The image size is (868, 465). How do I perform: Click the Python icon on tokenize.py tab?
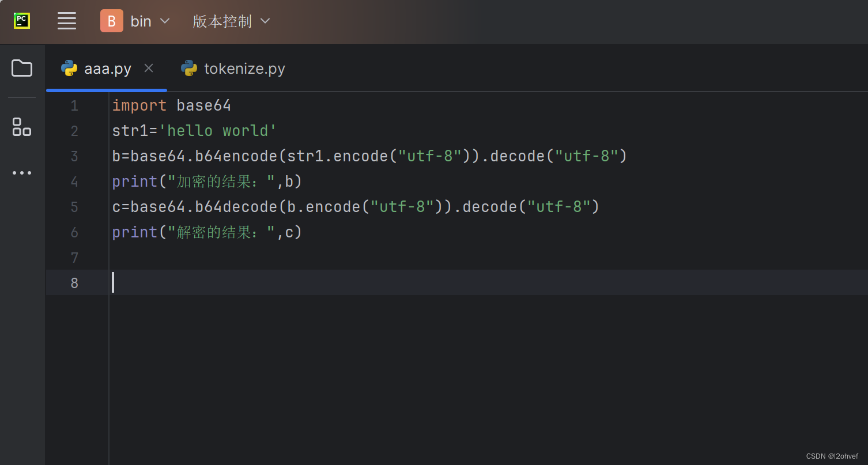(189, 68)
